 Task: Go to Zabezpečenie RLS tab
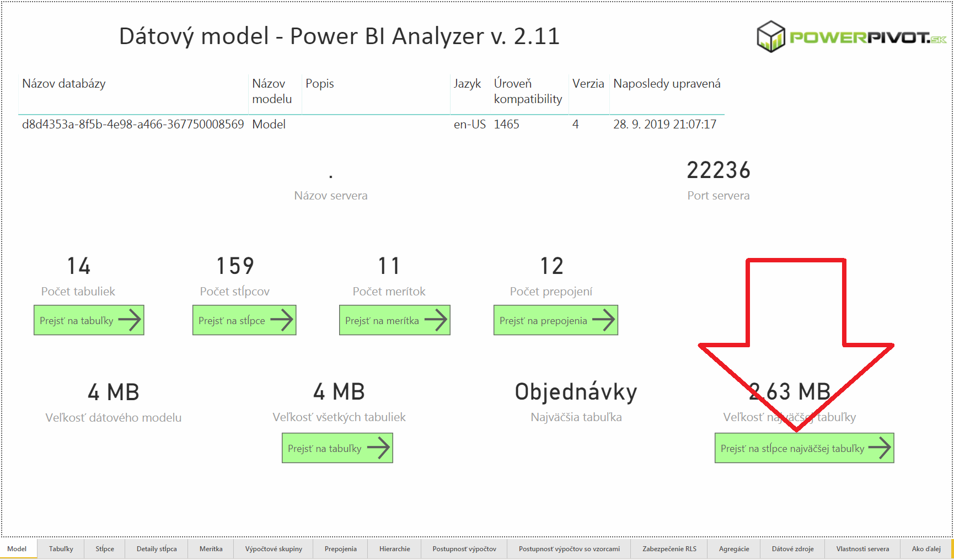coord(669,549)
